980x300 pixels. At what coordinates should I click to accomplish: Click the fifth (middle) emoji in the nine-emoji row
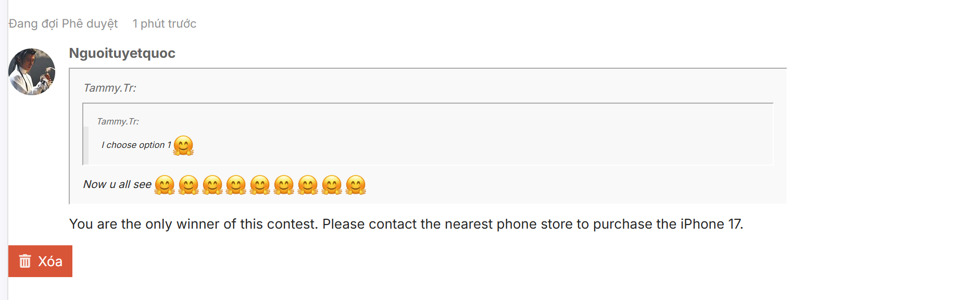point(260,185)
